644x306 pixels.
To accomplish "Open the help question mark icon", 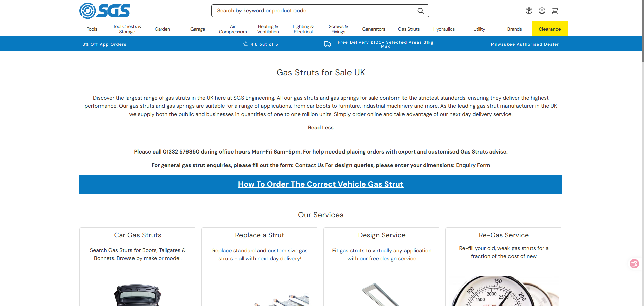I will click(x=529, y=11).
